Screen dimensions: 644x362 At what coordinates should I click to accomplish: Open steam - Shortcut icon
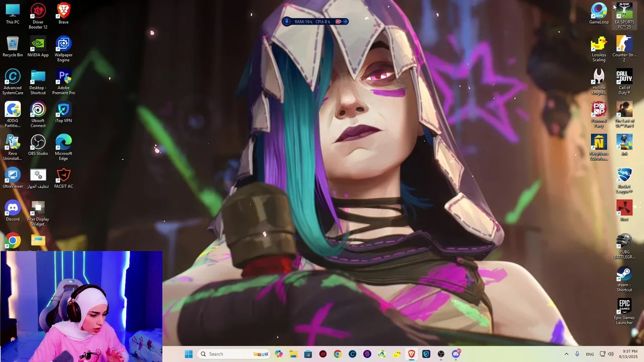coord(624,279)
